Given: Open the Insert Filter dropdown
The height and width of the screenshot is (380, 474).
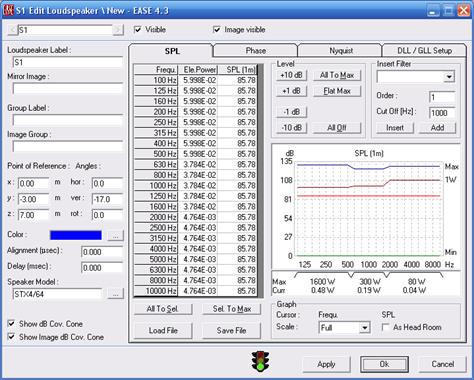Looking at the screenshot, I should coord(449,77).
